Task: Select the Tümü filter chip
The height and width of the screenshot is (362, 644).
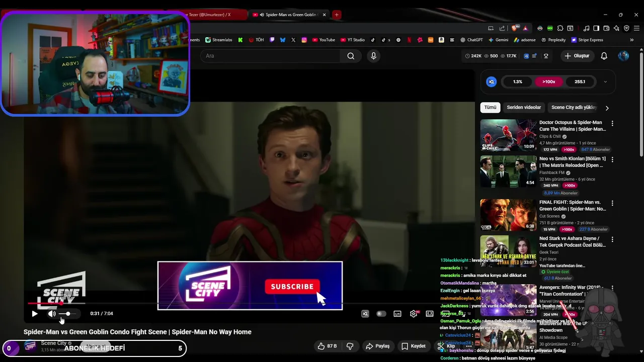Action: [490, 107]
